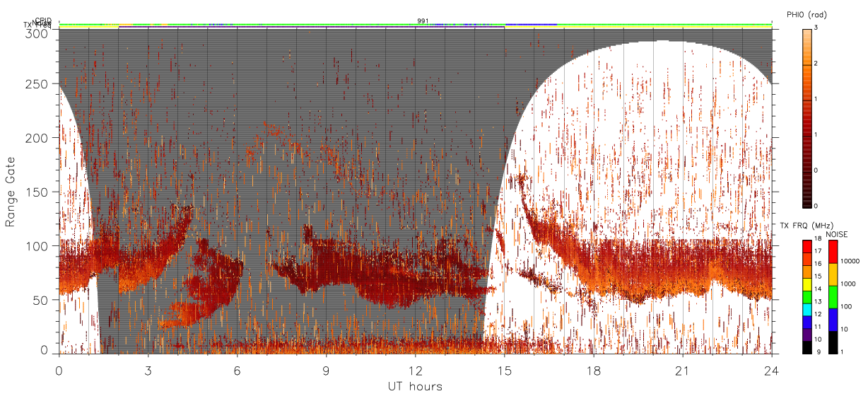Click the blue NOISE swatch between 10 and 100
The width and height of the screenshot is (868, 401).
(833, 319)
